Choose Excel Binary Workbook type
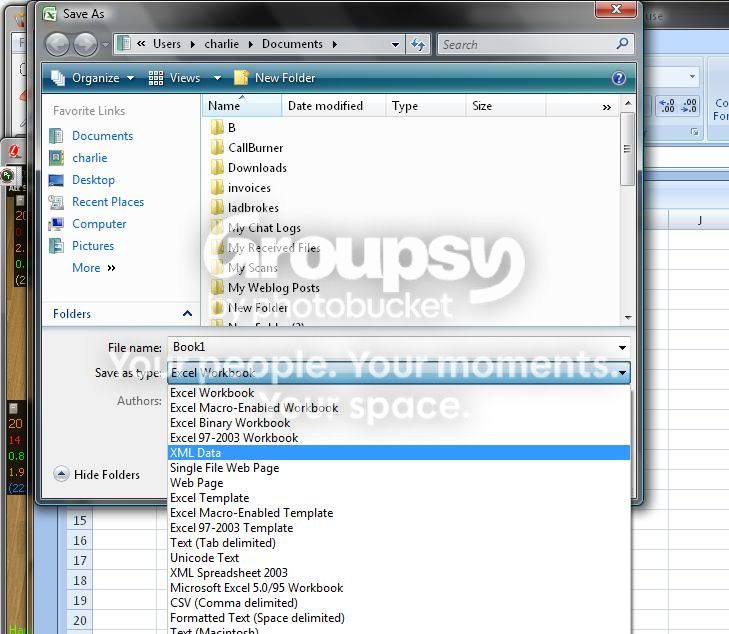Viewport: 729px width, 634px height. (398, 423)
